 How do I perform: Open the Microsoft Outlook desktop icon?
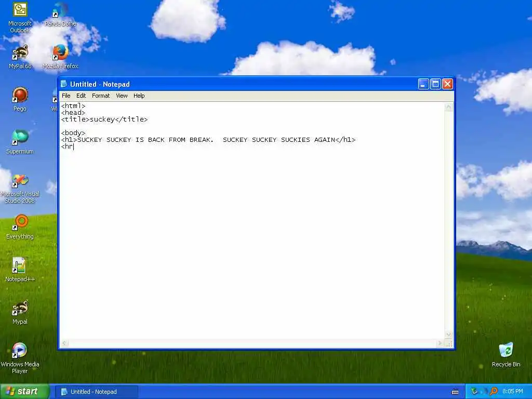click(20, 18)
